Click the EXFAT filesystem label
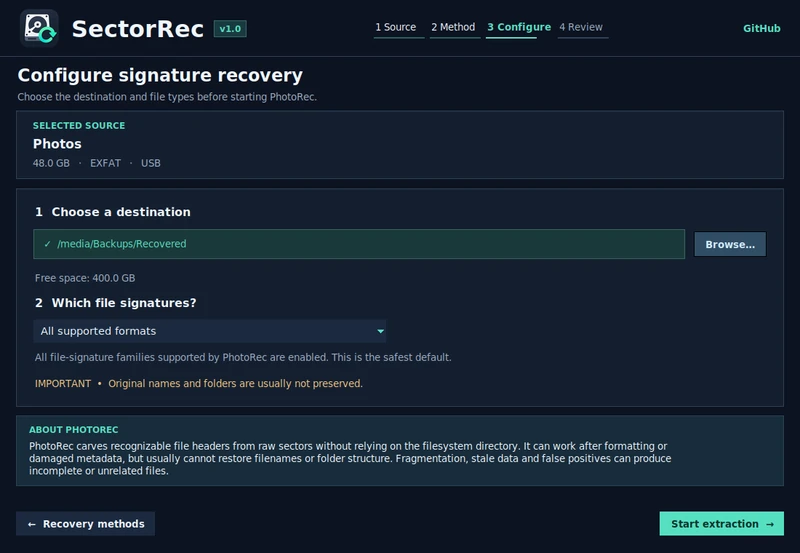 click(106, 163)
